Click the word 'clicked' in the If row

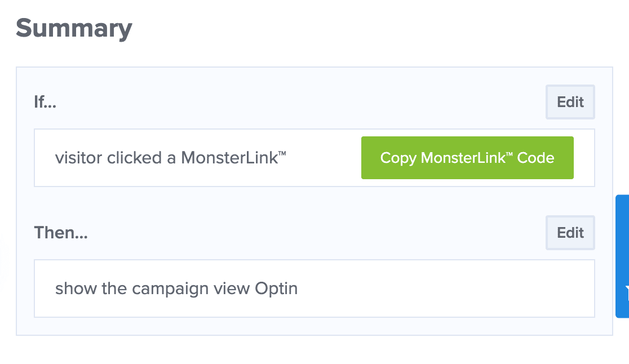(x=134, y=158)
